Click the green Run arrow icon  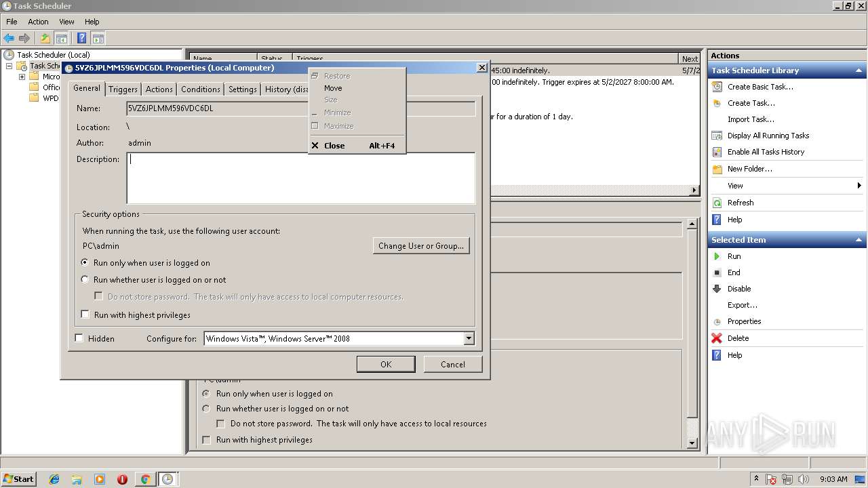[x=717, y=256]
